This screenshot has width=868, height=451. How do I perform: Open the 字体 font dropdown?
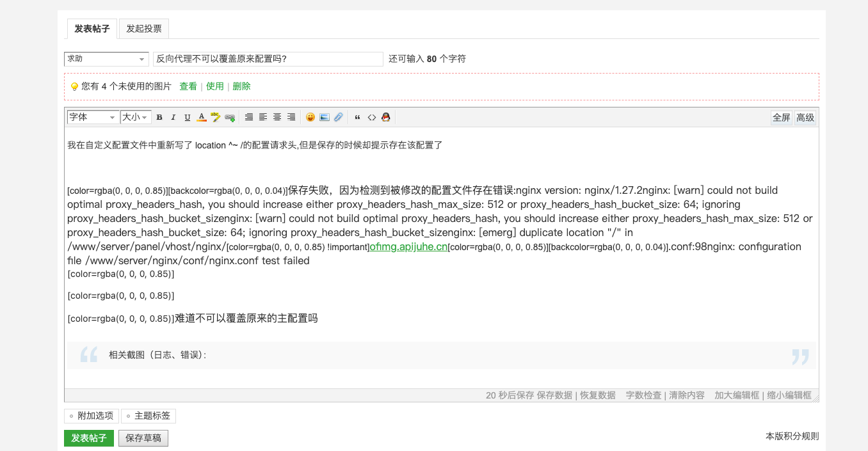coord(93,117)
